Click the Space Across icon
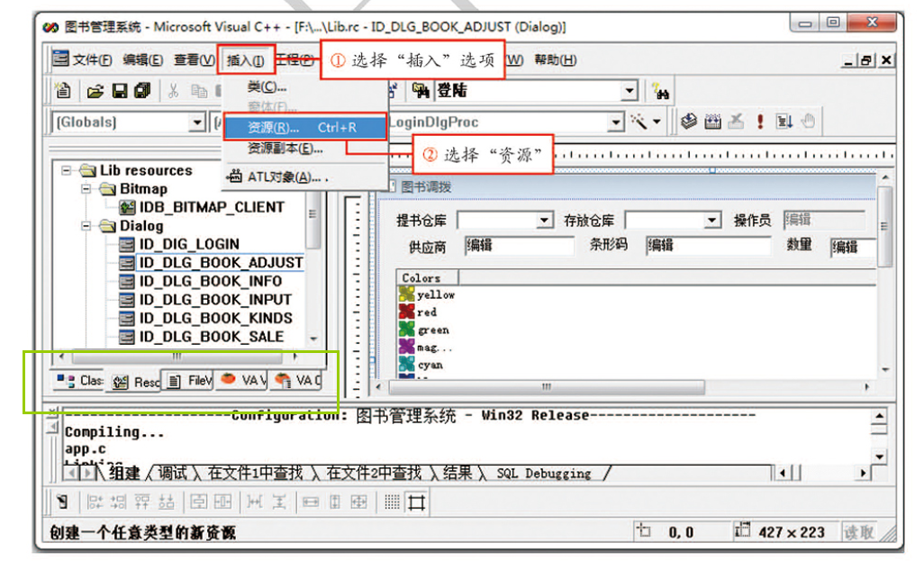 (255, 502)
